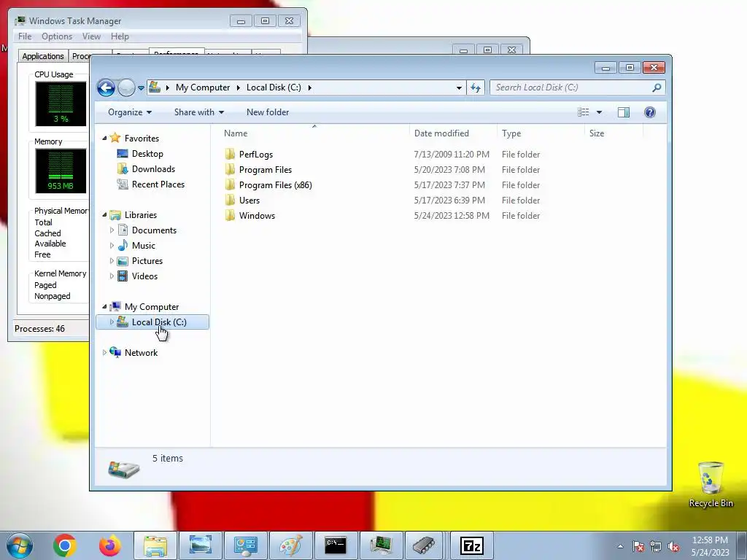Viewport: 747px width, 560px height.
Task: Collapse My Computer tree node
Action: click(x=104, y=307)
